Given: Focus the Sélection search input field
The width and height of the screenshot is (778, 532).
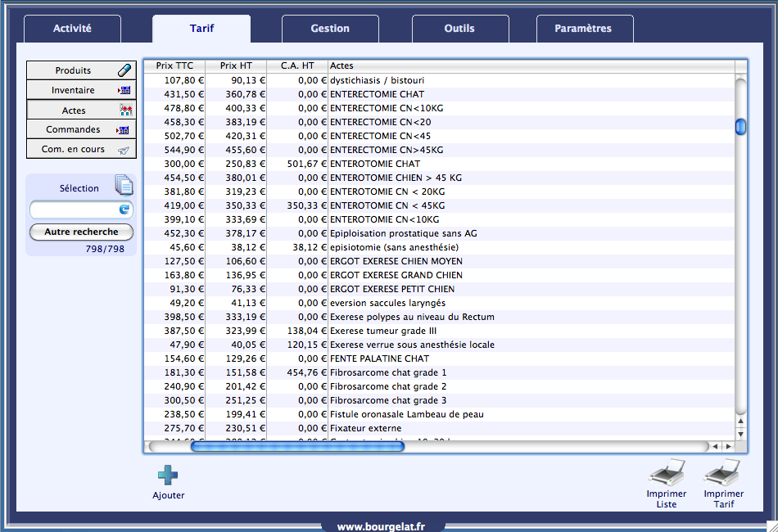Looking at the screenshot, I should [81, 210].
